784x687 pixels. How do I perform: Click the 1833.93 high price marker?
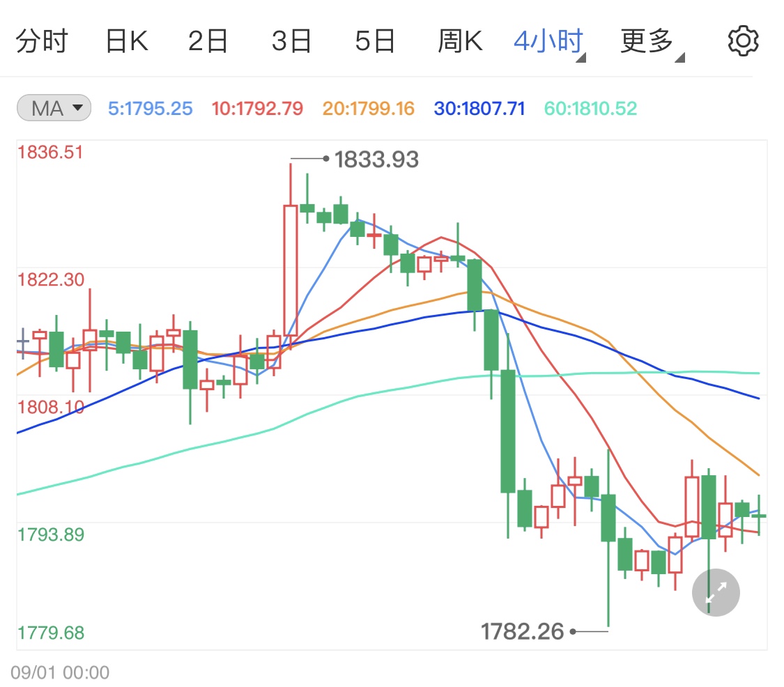pos(376,160)
